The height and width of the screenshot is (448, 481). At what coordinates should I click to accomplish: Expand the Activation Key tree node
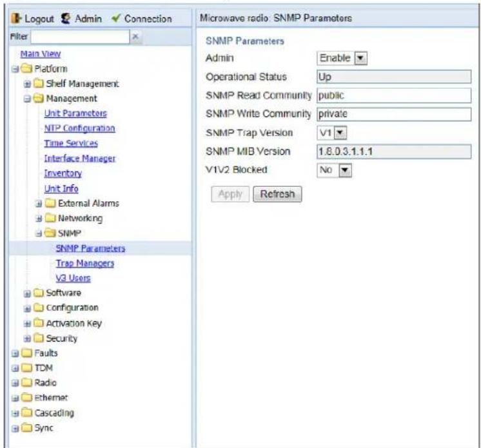27,323
